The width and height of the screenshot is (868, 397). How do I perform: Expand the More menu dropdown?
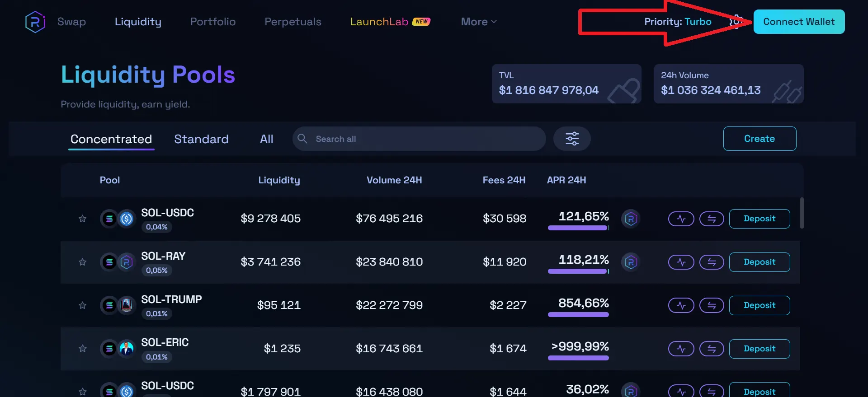479,22
